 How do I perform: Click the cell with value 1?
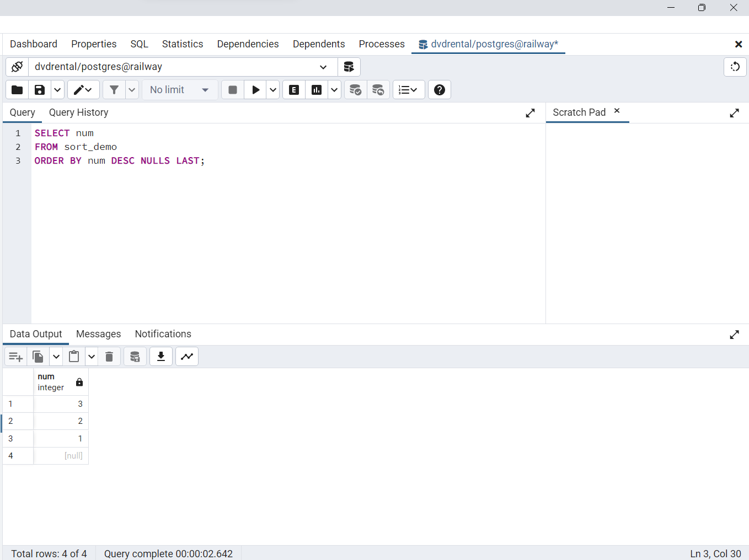tap(61, 439)
